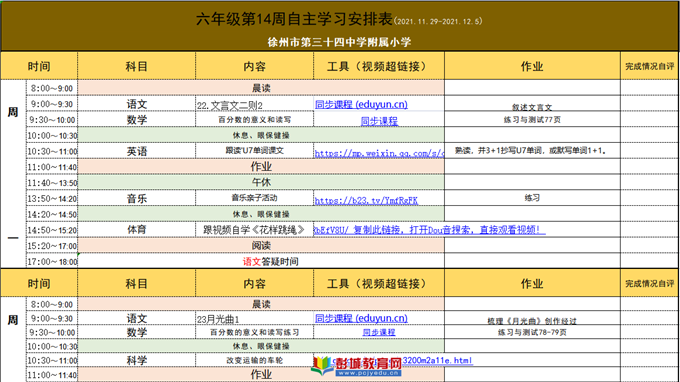The image size is (680, 382).
Task: Select the 工具（视频超链接） header in second table
Action: (379, 284)
